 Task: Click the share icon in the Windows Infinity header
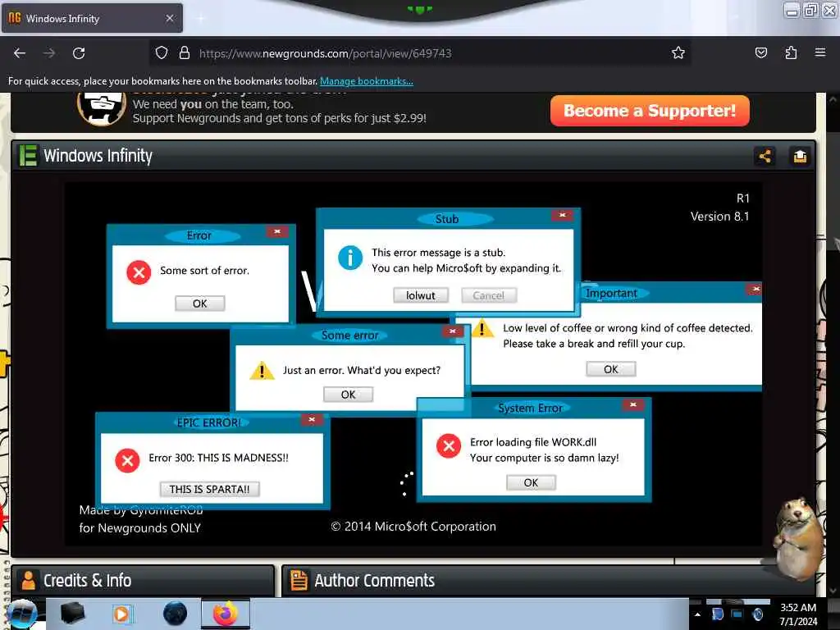(765, 156)
